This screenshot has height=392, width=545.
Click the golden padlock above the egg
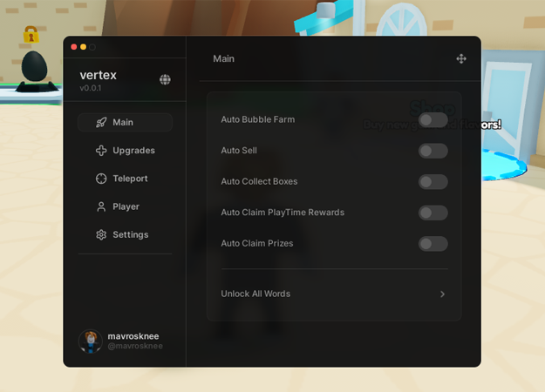click(x=31, y=35)
